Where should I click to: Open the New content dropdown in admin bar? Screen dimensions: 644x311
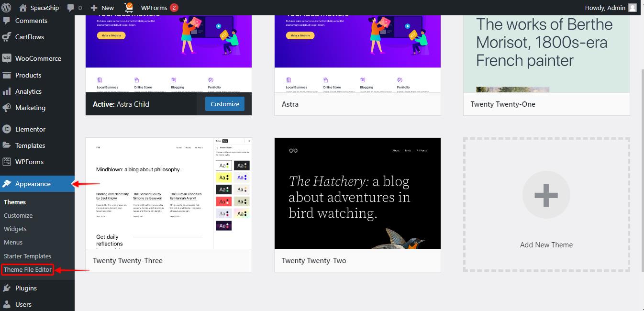coord(102,8)
